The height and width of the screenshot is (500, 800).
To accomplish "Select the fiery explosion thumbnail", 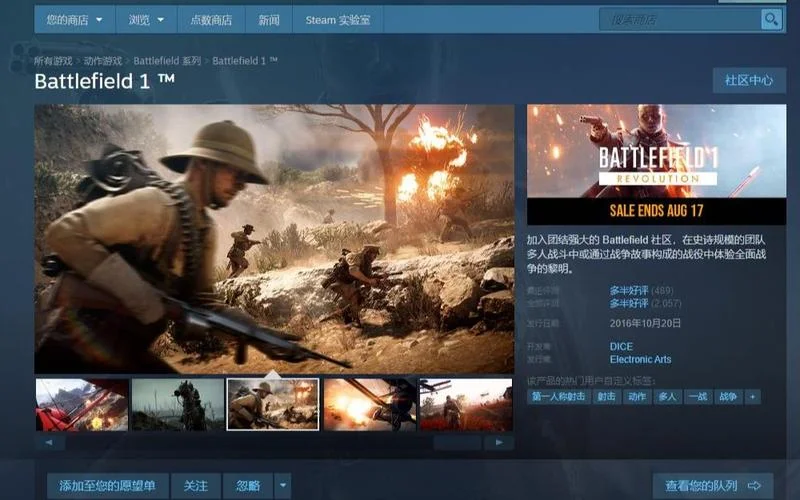I will (x=370, y=405).
